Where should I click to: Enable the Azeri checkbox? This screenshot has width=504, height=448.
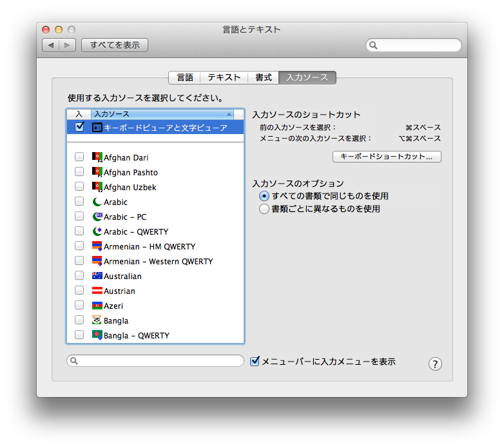tap(79, 305)
